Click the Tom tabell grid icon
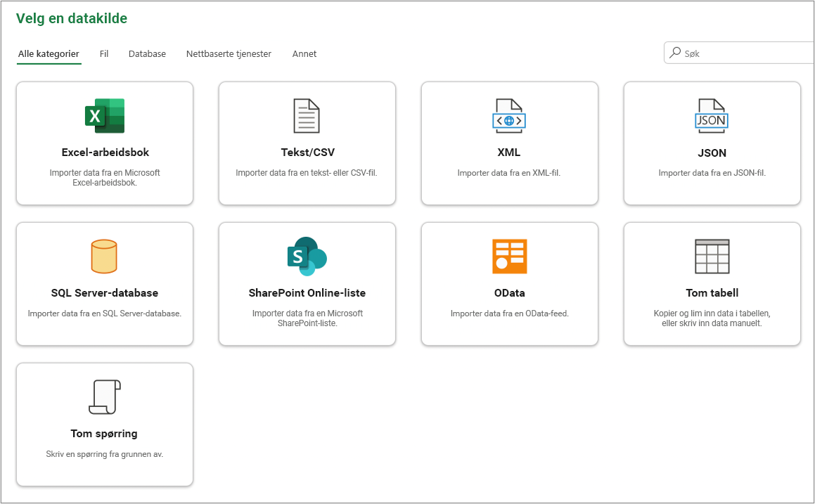Screen dimensions: 815x504 pyautogui.click(x=712, y=256)
